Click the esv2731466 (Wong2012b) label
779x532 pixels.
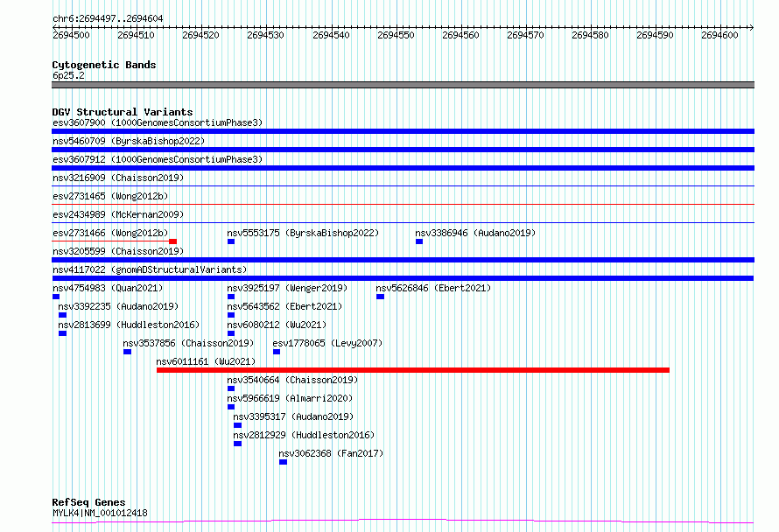110,233
